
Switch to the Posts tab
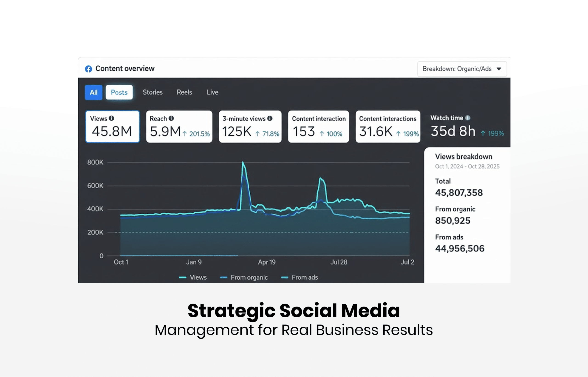[119, 92]
